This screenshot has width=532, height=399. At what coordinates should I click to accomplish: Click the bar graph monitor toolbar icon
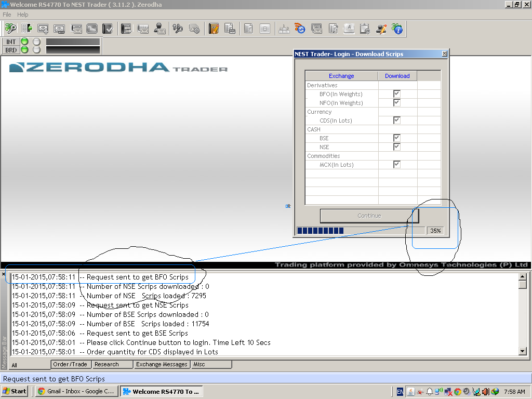click(x=92, y=29)
